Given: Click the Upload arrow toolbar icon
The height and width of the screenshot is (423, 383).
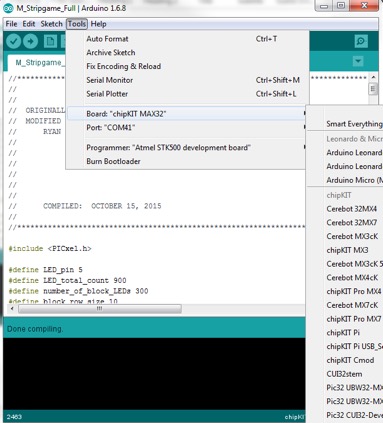Looking at the screenshot, I should coord(31,41).
